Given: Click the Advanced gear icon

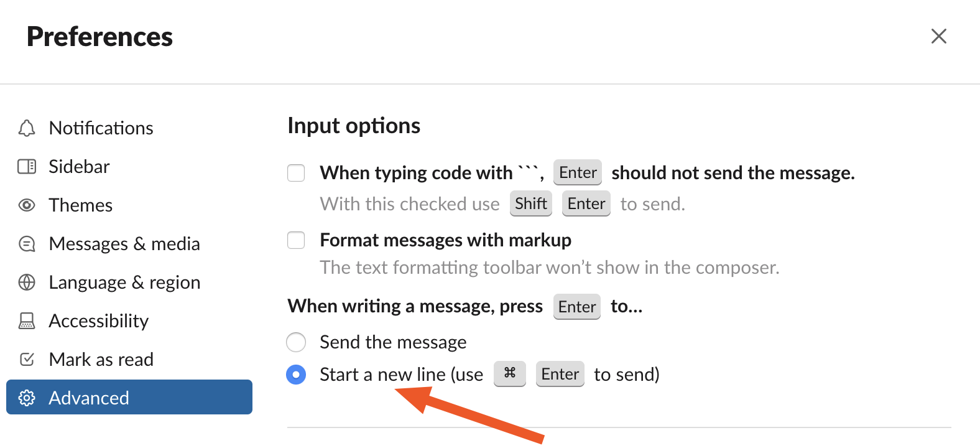Looking at the screenshot, I should tap(27, 398).
